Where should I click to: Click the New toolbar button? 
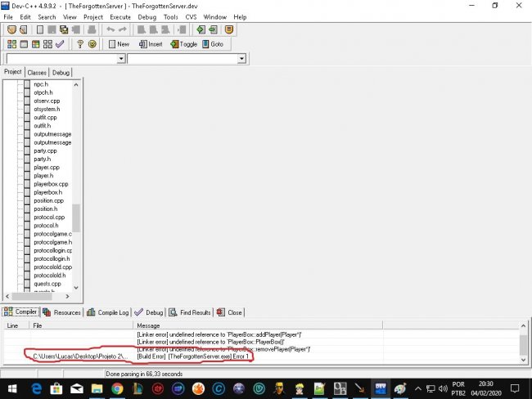pos(119,44)
